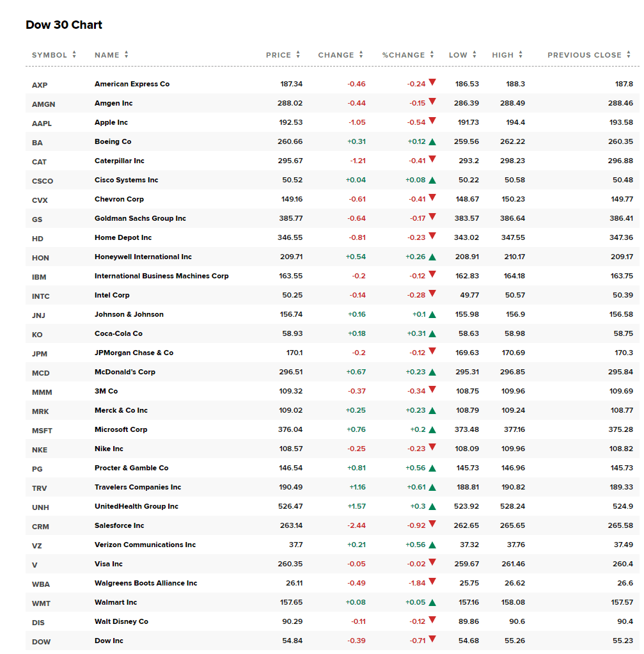Click sort arrows next to HIGH header
Image resolution: width=644 pixels, height=654 pixels.
click(521, 55)
